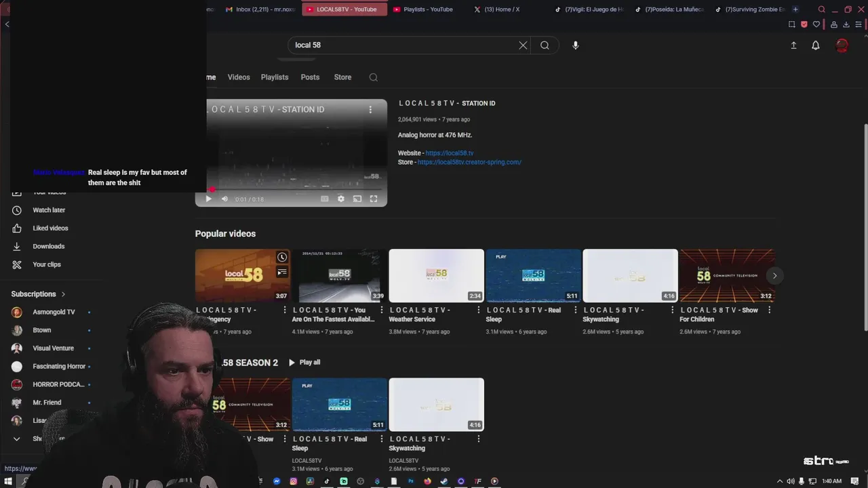Open the taskbar clock 1:40 AM
The image size is (868, 488).
pos(831,481)
